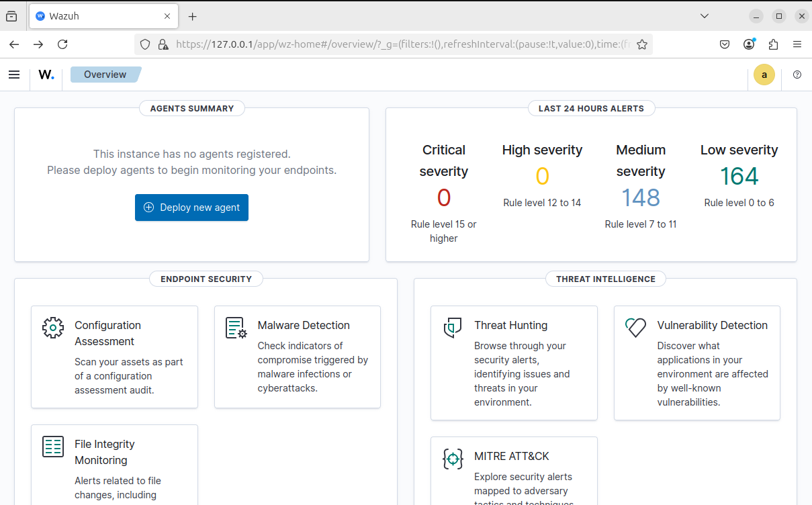Focus the browser address bar
Viewport: 812px width, 505px height.
[404, 44]
